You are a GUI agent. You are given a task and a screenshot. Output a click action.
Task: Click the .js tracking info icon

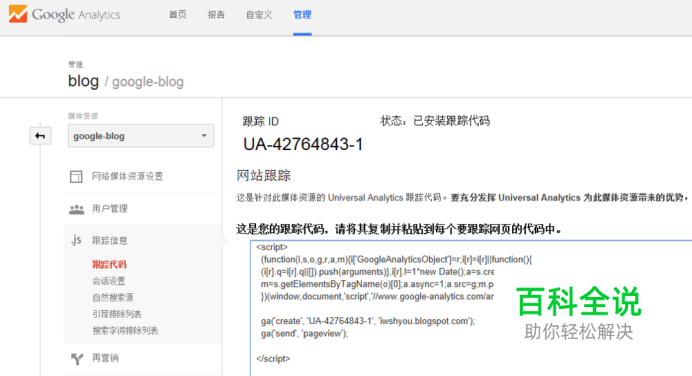tap(76, 240)
